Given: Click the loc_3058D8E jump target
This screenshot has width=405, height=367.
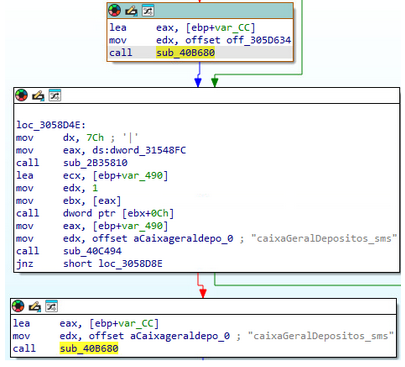Looking at the screenshot, I should click(x=130, y=264).
